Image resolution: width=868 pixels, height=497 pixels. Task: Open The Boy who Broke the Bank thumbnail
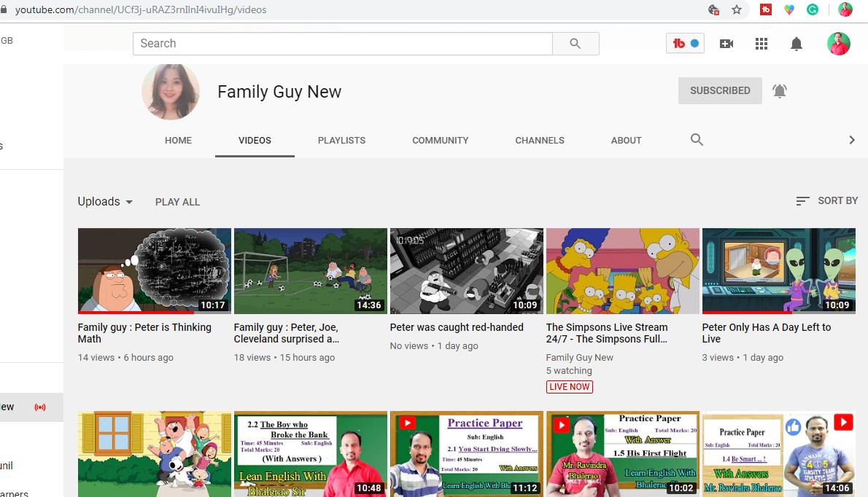(x=311, y=454)
